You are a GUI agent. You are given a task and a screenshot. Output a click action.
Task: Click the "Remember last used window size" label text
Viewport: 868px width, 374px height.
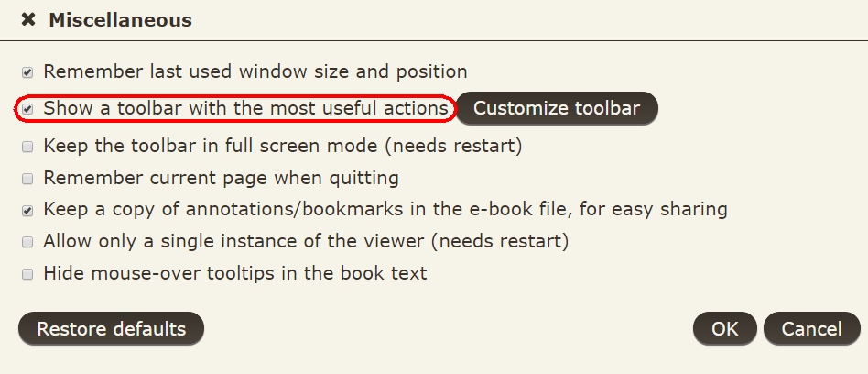pos(255,71)
